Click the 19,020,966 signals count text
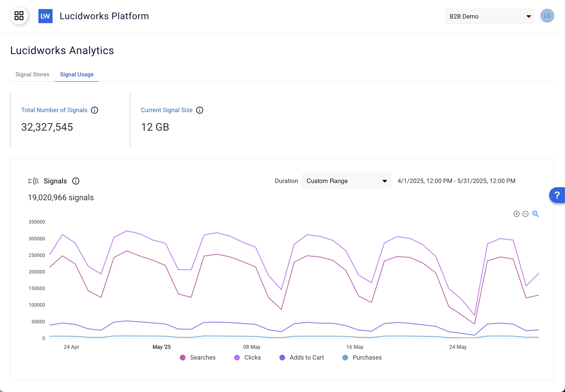Viewport: 565px width, 392px height. coord(61,198)
